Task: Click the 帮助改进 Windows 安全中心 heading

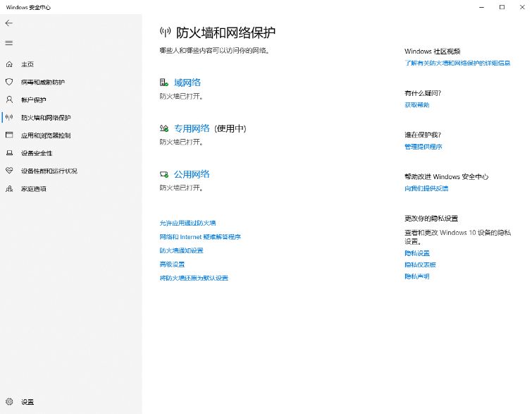Action: [x=446, y=176]
